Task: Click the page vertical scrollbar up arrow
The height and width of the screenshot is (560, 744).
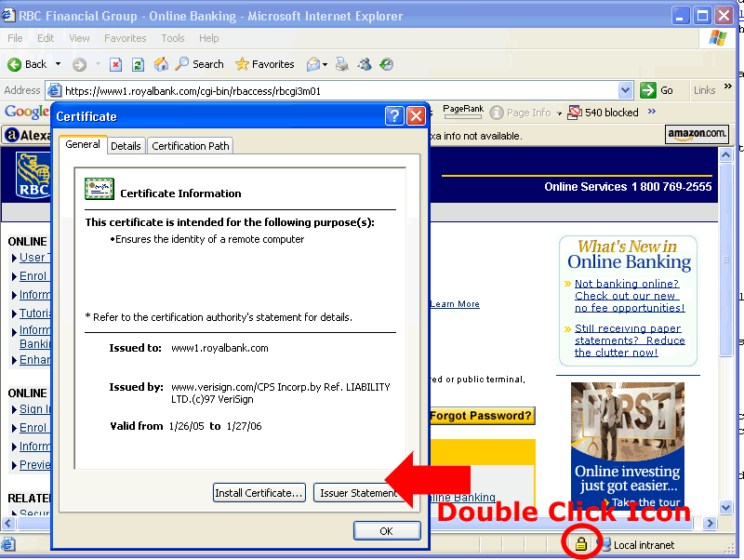Action: tap(725, 154)
